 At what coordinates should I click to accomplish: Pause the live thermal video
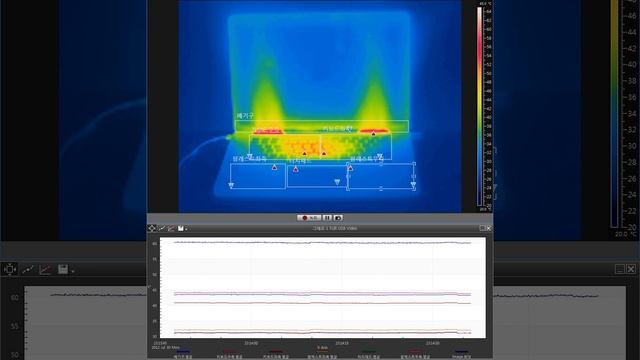coord(327,218)
